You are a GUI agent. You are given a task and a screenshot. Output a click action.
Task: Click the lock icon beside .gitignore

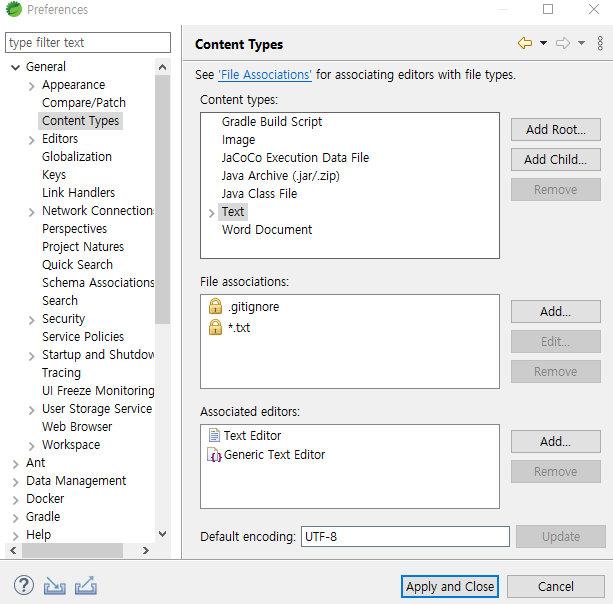coord(215,306)
